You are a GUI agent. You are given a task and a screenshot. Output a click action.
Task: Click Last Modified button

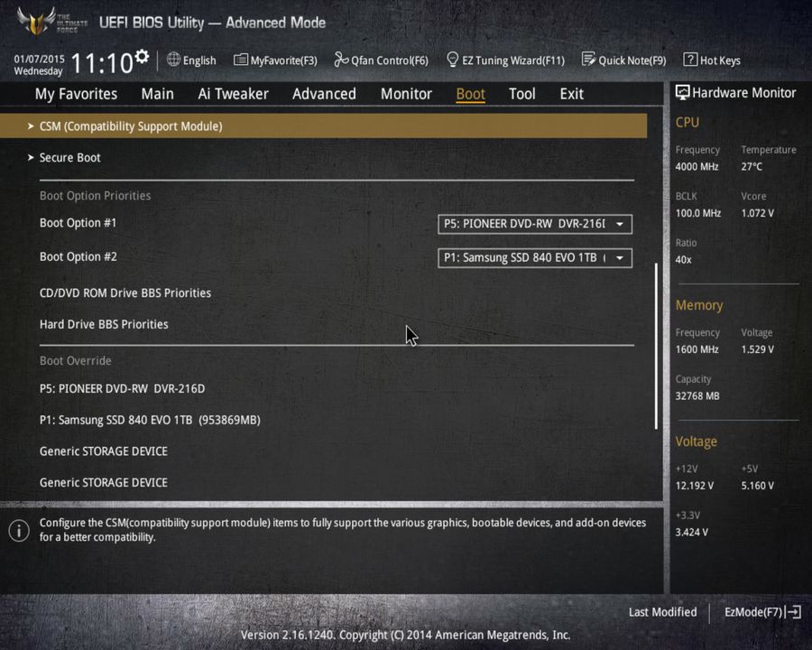pyautogui.click(x=662, y=612)
